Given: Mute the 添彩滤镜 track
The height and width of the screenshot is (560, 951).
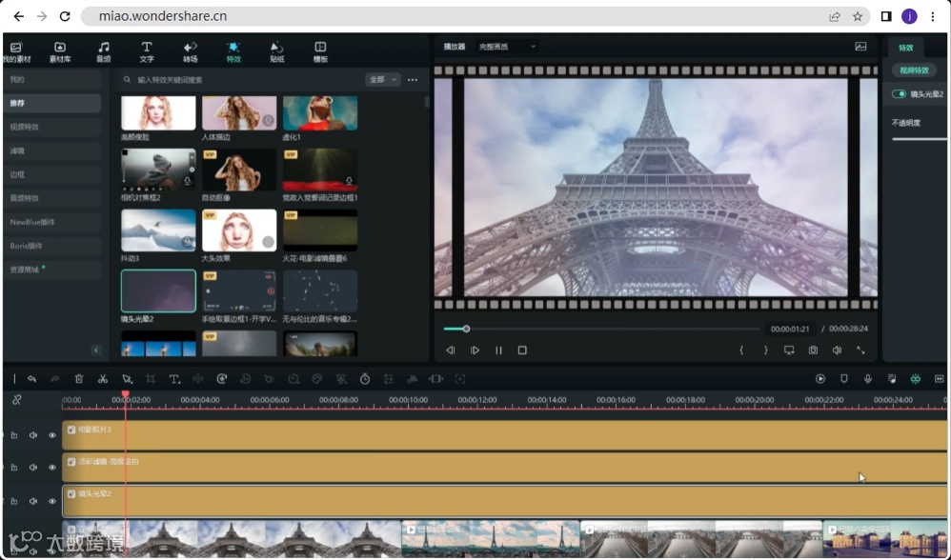Looking at the screenshot, I should (x=33, y=468).
